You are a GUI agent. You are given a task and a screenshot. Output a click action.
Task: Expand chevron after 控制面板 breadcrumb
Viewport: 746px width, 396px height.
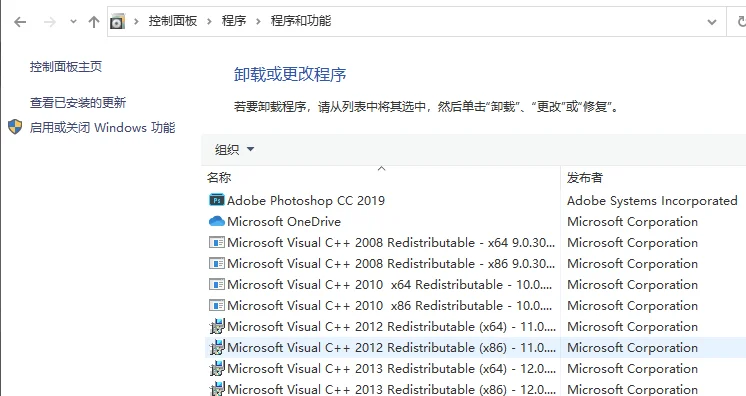tap(209, 21)
